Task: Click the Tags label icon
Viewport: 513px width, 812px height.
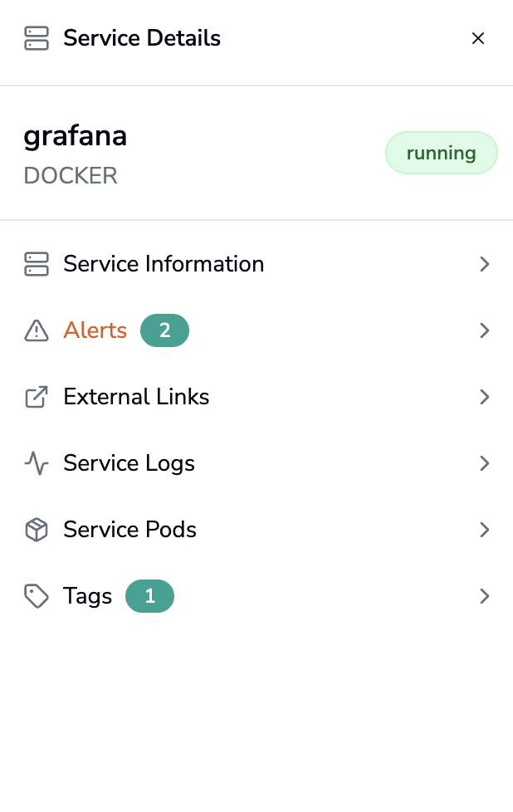Action: point(37,596)
